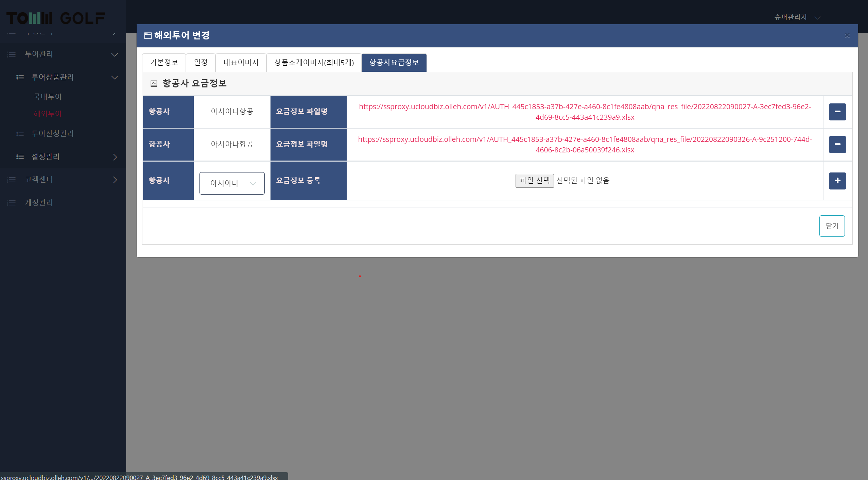Click the list icon beside 계정관리

(x=12, y=203)
